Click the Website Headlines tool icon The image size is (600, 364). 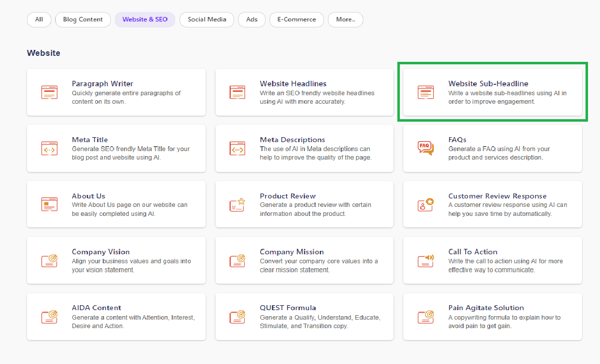click(237, 92)
